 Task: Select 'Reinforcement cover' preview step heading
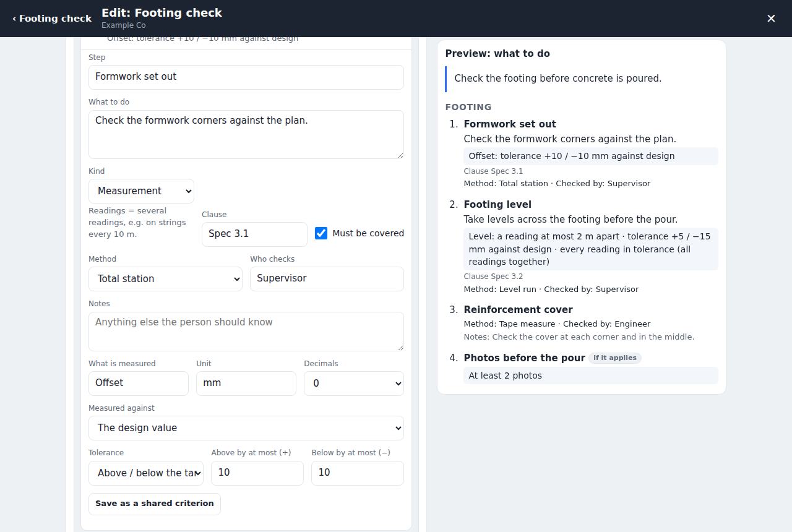point(518,310)
